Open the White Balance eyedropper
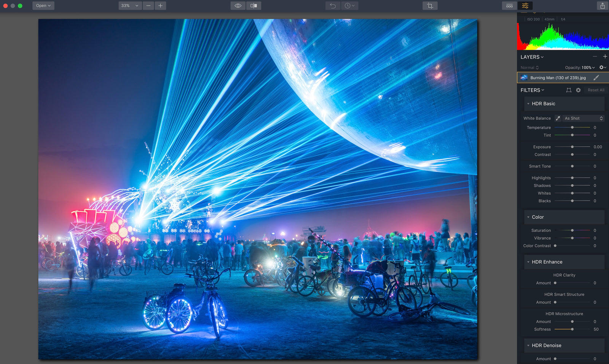This screenshot has width=609, height=364. tap(558, 118)
